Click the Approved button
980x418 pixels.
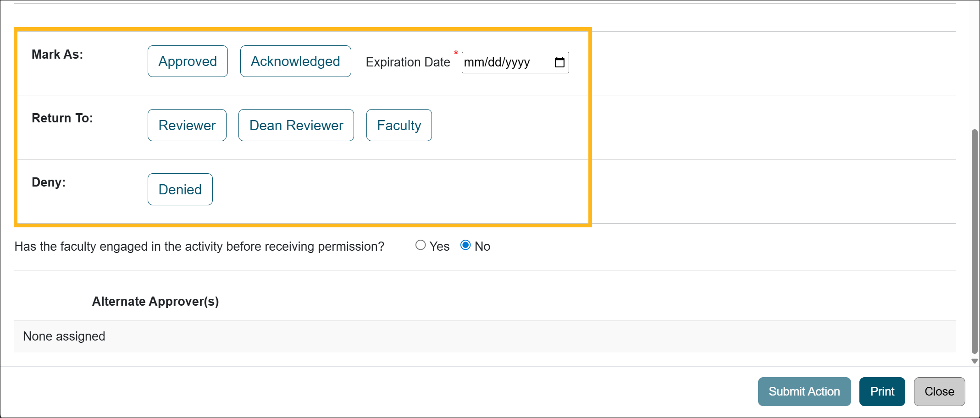(x=187, y=61)
